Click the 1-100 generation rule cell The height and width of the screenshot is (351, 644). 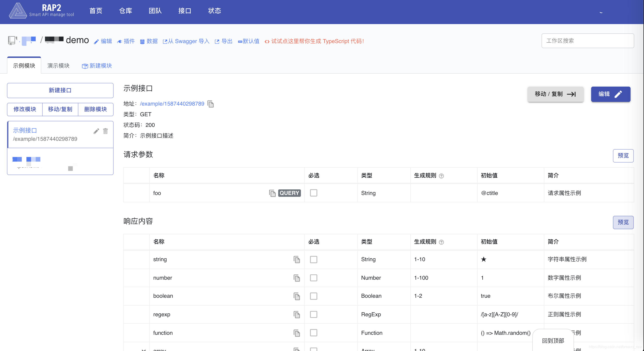444,278
